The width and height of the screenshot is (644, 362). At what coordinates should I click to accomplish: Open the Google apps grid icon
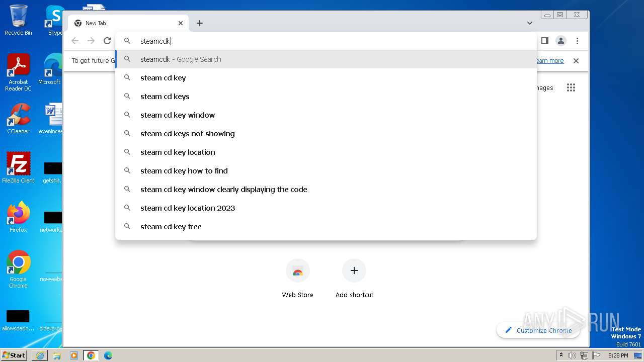click(571, 87)
